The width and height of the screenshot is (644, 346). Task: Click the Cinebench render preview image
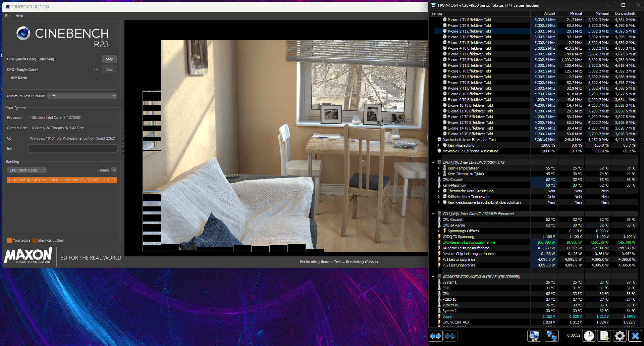285,146
